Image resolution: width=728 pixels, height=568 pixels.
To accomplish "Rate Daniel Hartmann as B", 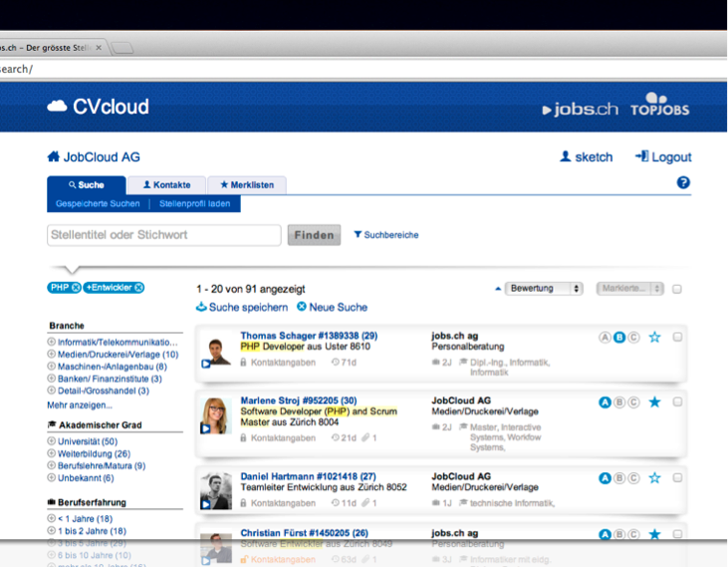I will coord(619,478).
